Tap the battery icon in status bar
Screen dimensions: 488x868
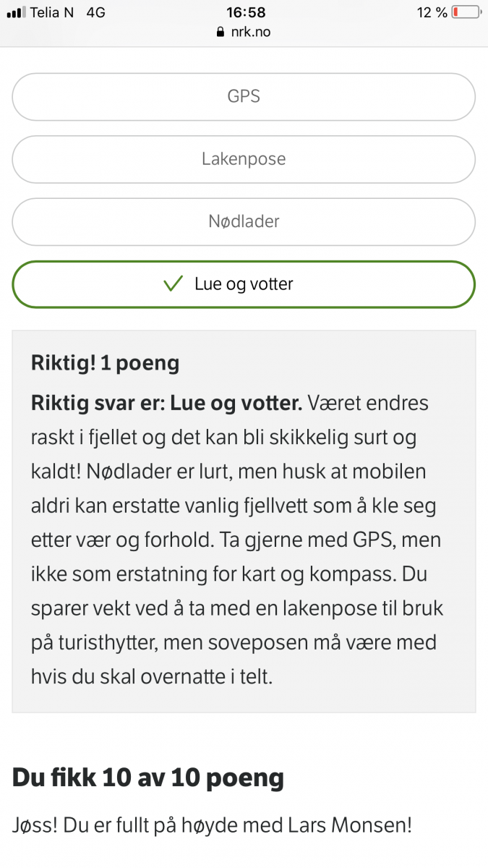[x=466, y=12]
